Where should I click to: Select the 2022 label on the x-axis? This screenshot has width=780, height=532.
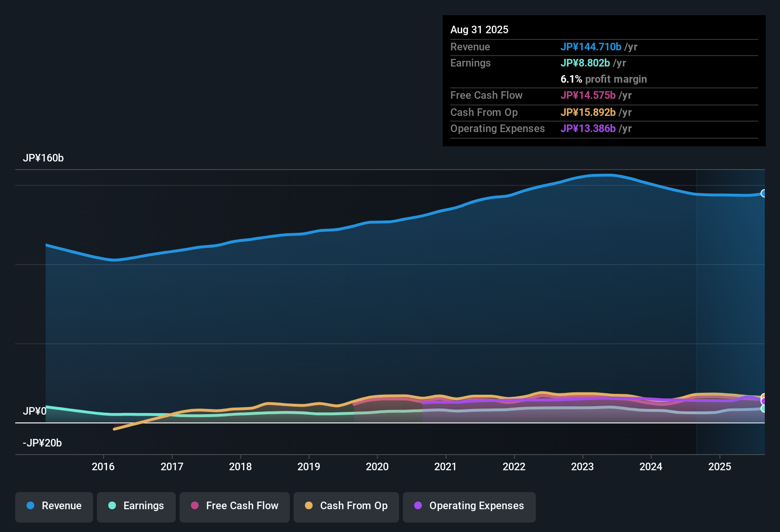coord(514,466)
